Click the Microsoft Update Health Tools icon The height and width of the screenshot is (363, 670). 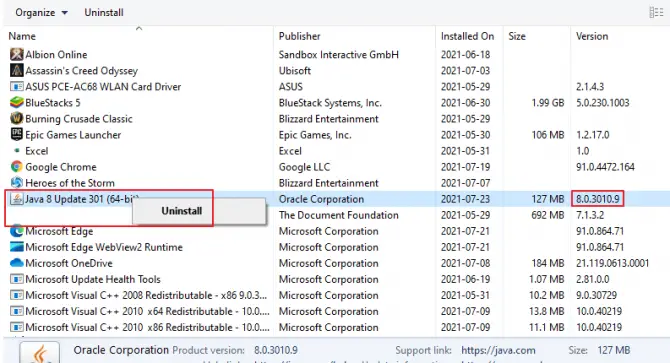coord(16,279)
